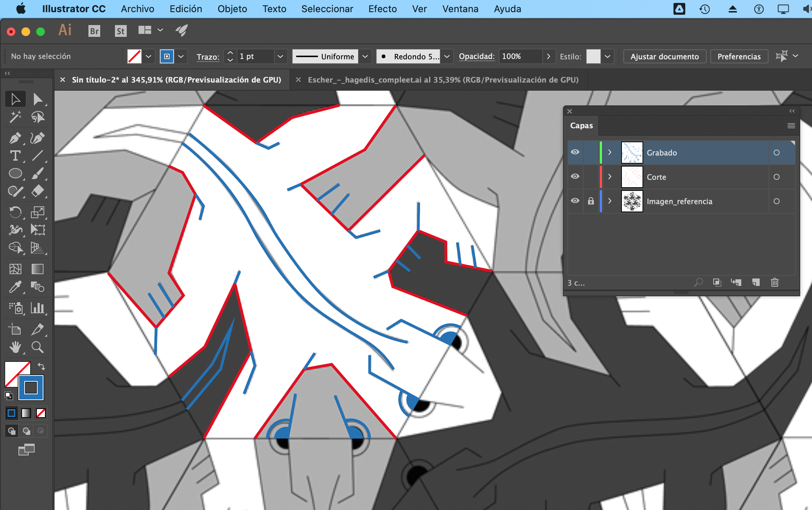
Task: Select the Direct Selection tool
Action: coord(38,99)
